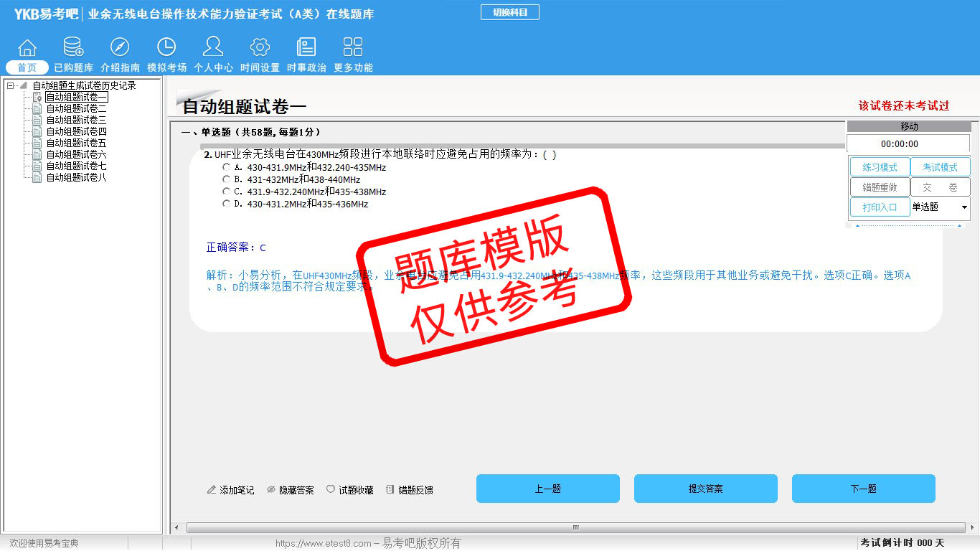Click the 业余无线电台操作技术能力验证考试 title text
The width and height of the screenshot is (980, 551).
[231, 14]
